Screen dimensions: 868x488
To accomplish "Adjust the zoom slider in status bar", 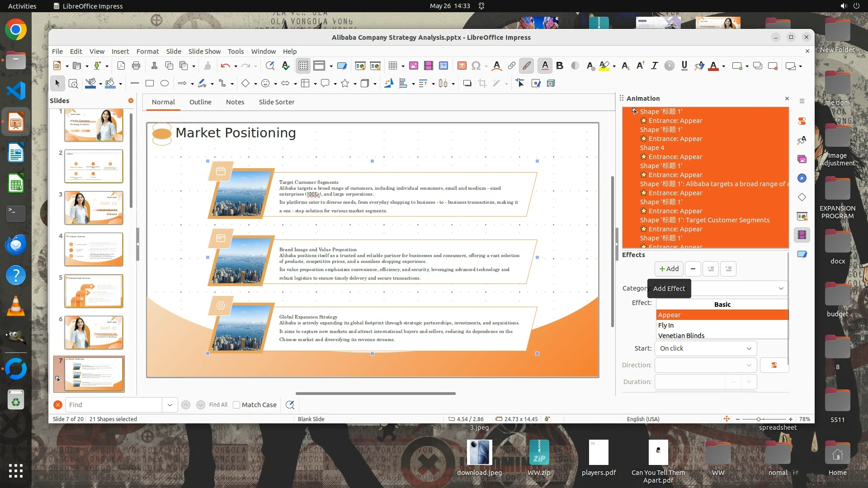I will pyautogui.click(x=759, y=419).
